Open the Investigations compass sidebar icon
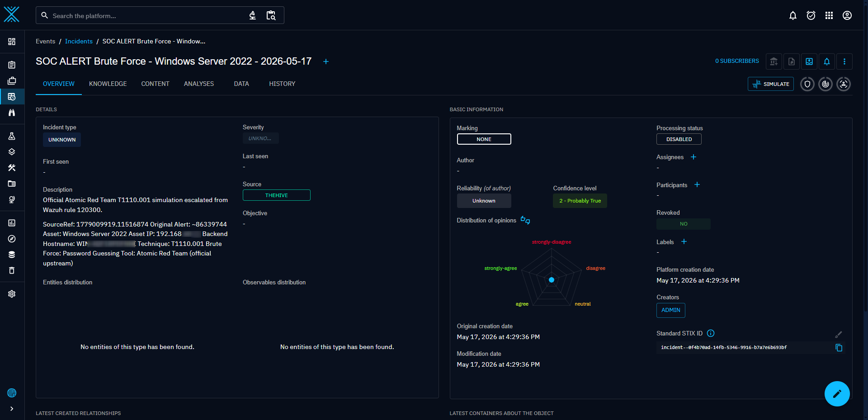 tap(12, 239)
